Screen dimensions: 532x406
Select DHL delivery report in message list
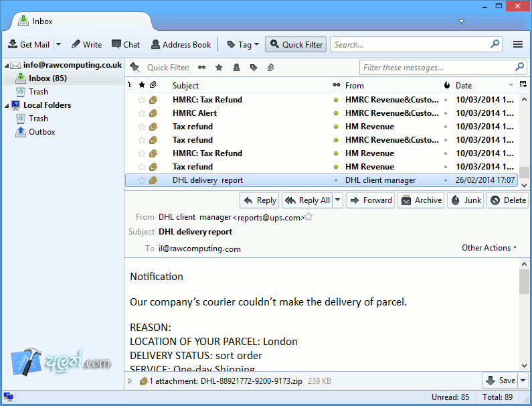tap(322, 180)
